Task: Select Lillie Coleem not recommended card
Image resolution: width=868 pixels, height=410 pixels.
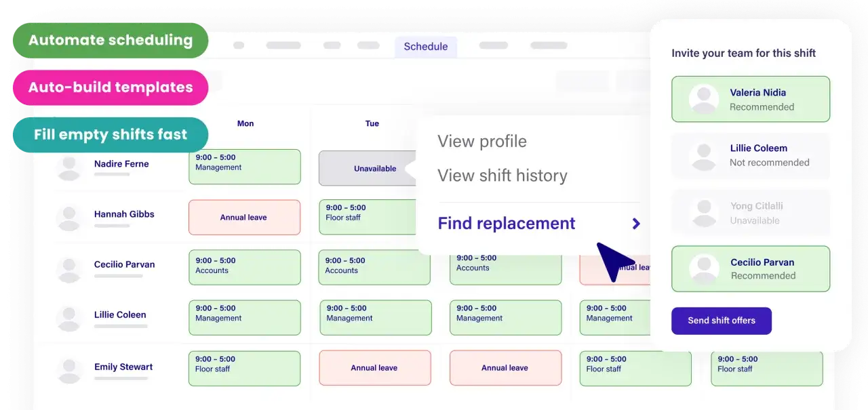Action: coord(751,155)
